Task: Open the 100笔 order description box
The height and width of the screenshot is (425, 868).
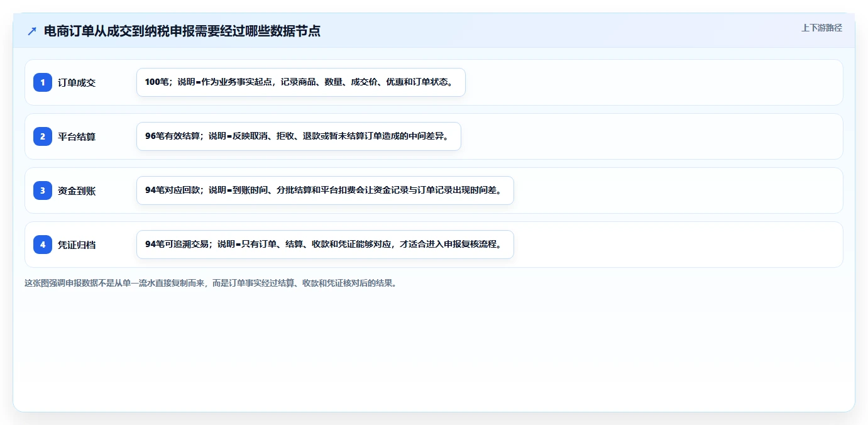Action: pos(300,82)
